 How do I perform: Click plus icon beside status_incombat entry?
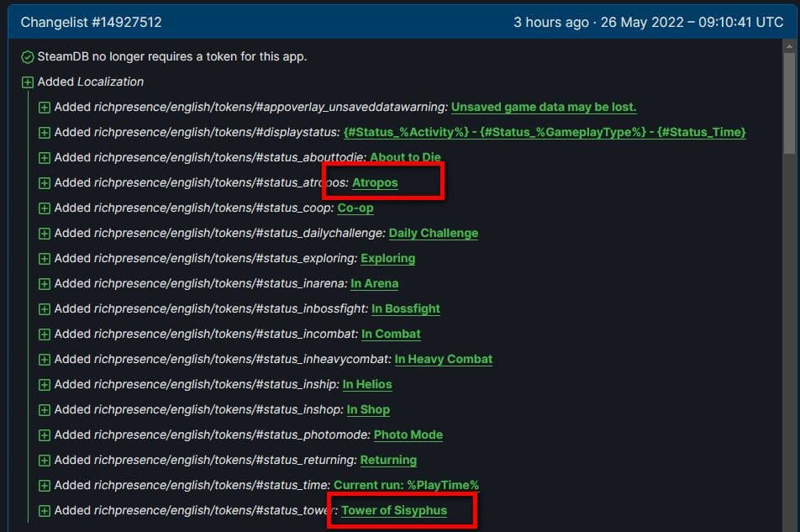[x=45, y=334]
